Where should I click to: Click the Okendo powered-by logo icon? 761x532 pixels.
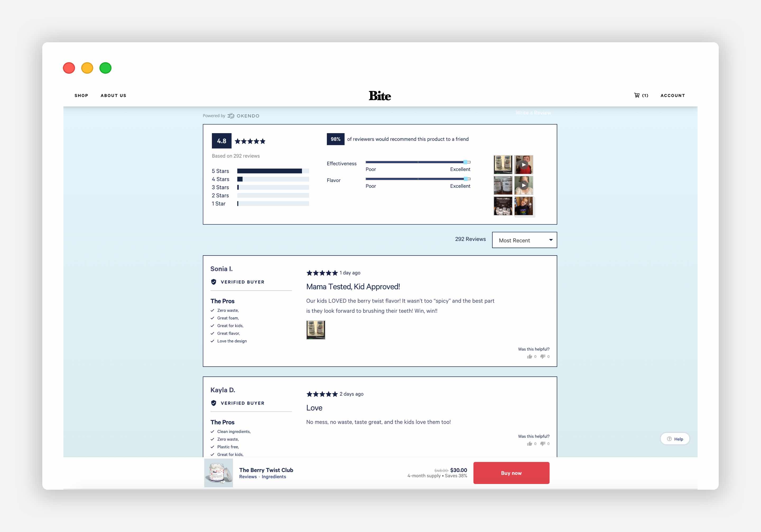(x=231, y=115)
